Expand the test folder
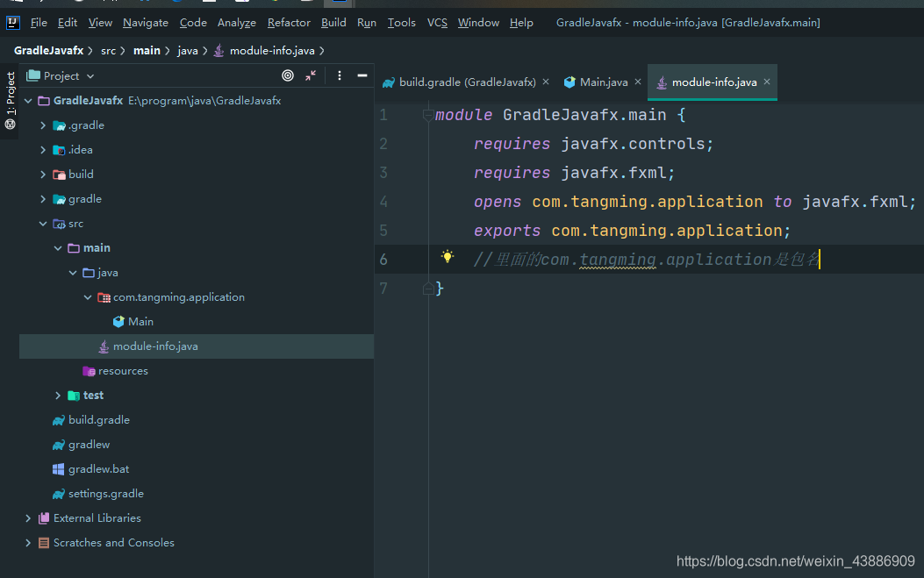Screen dimensions: 924x578 click(58, 396)
